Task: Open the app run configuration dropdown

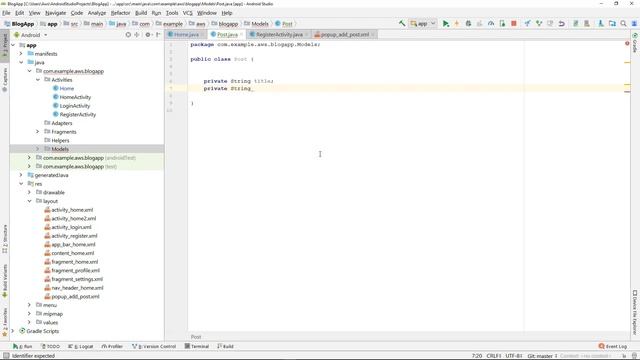Action: [x=423, y=24]
